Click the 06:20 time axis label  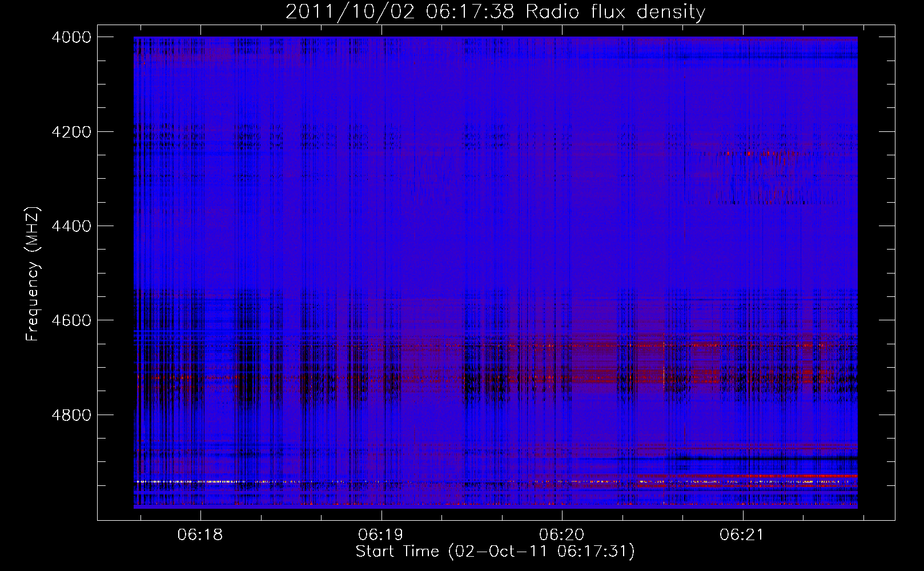click(561, 535)
